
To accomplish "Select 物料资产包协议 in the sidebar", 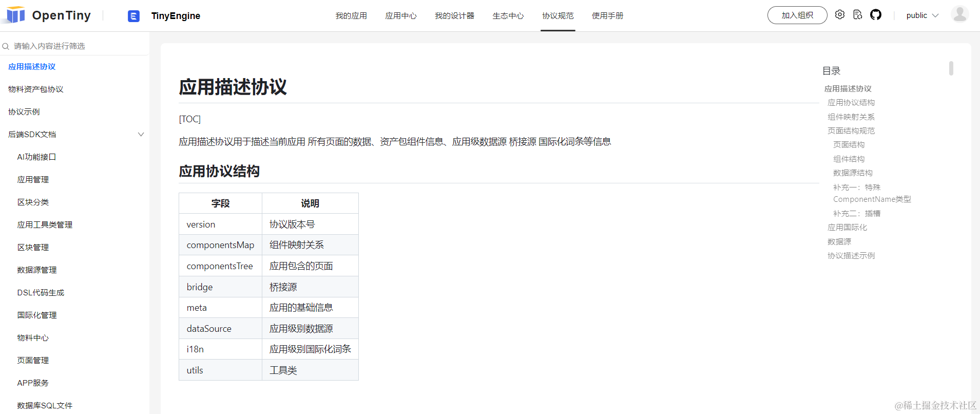I will [36, 89].
